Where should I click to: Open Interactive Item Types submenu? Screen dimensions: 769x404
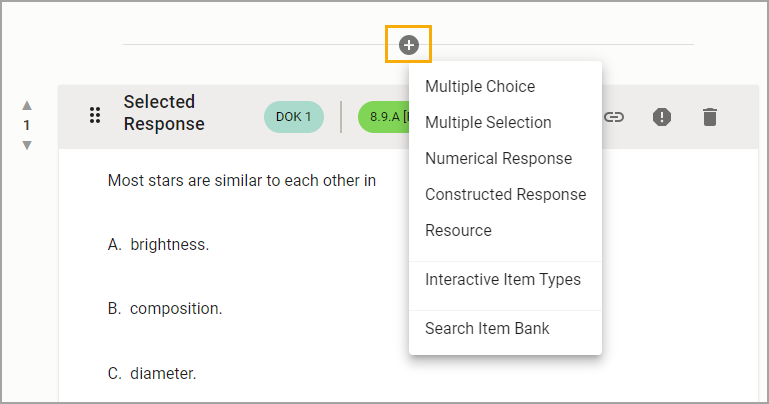click(x=502, y=279)
